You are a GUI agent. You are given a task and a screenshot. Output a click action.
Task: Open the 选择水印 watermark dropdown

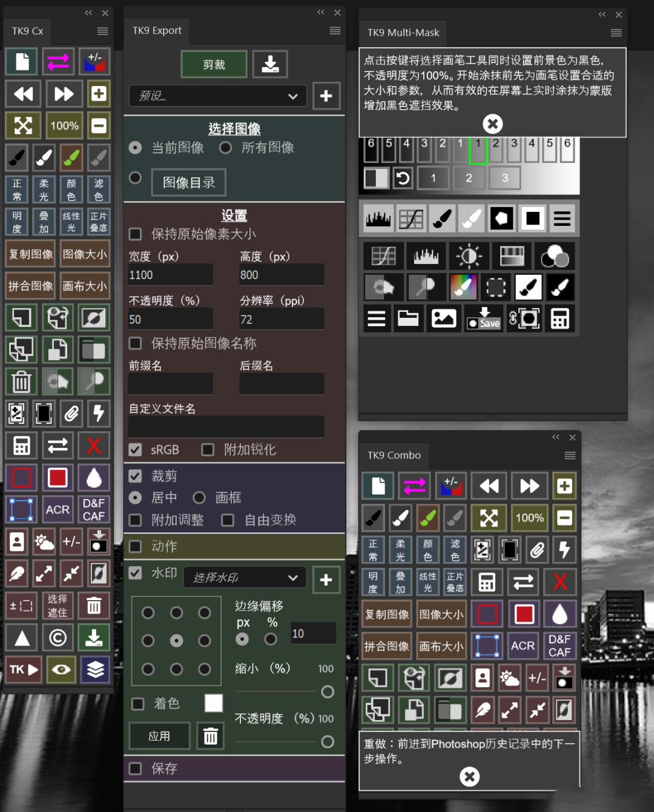coord(244,577)
